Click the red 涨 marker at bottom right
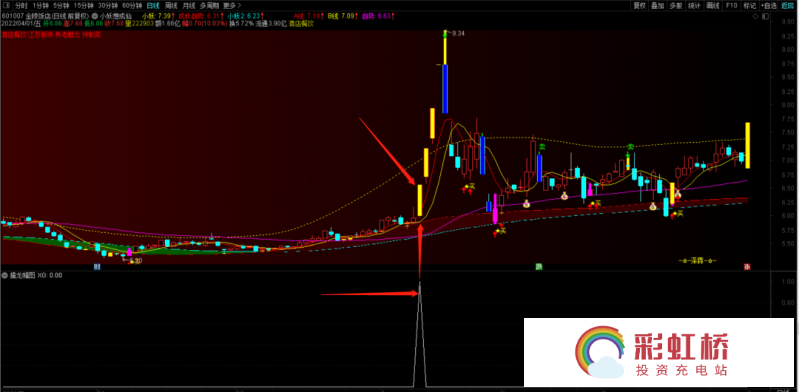The height and width of the screenshot is (392, 799). coord(747,267)
